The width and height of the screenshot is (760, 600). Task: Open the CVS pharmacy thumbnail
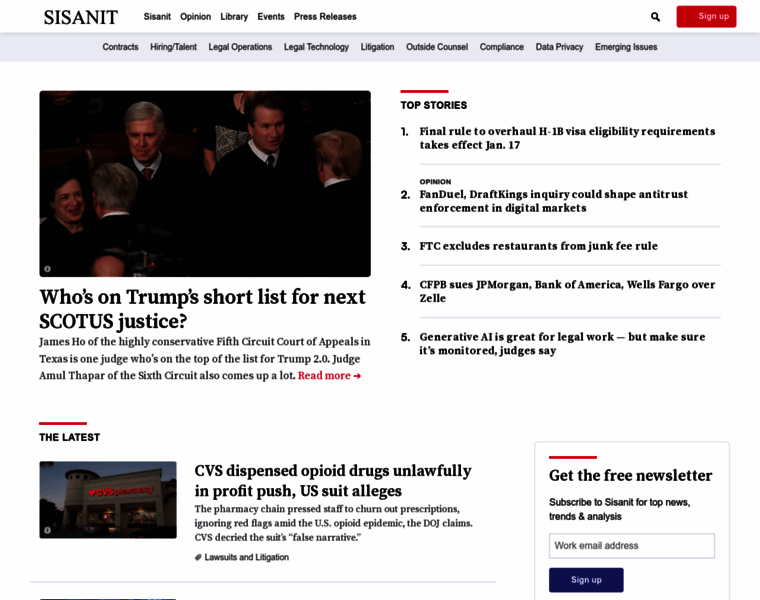click(x=108, y=500)
